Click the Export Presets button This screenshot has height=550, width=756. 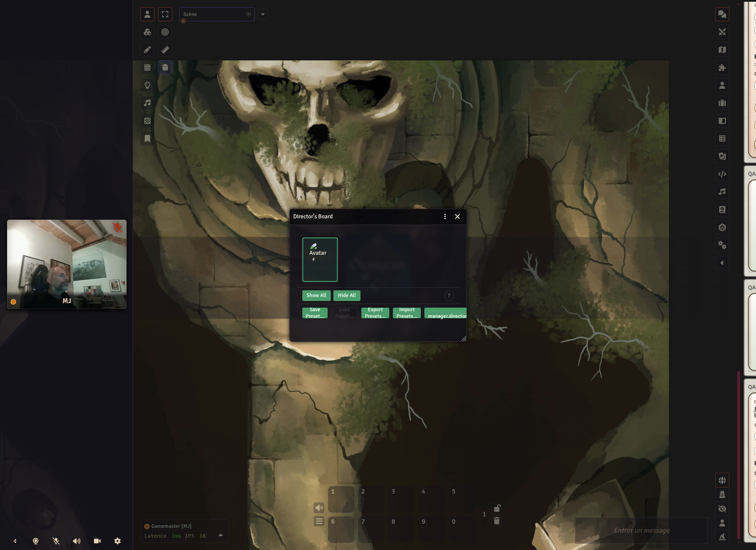[x=375, y=313]
